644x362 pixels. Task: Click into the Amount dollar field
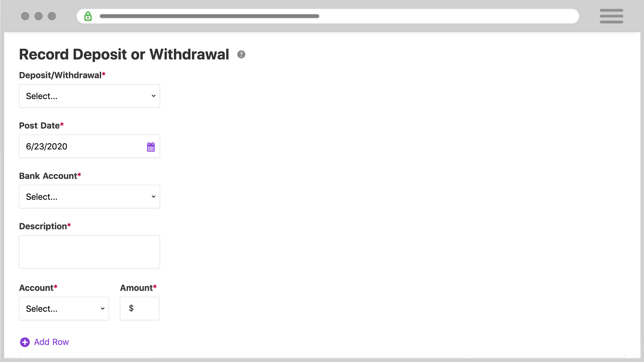tap(140, 308)
